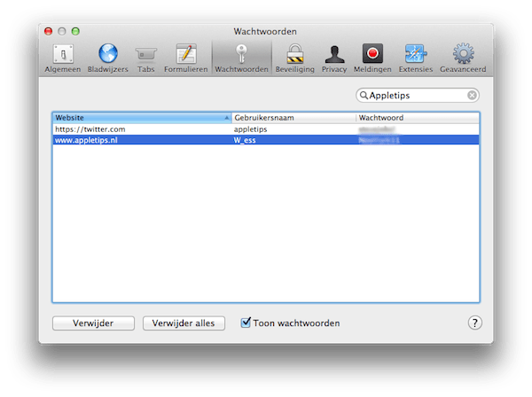Open the Formulieren preferences pane

click(x=186, y=58)
